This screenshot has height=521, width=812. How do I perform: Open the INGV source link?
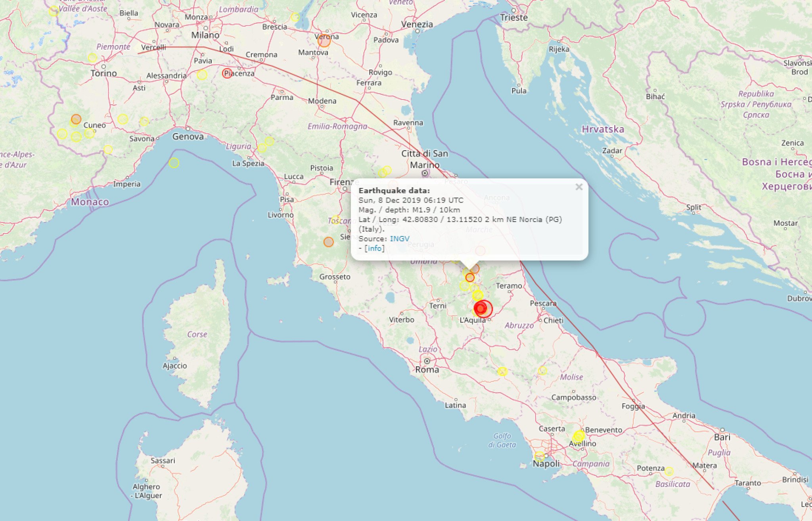[399, 239]
